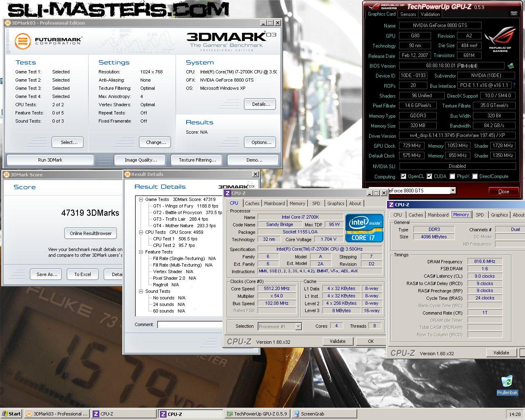Uncheck the OpenCL checkbox in GPU-Z

[x=404, y=176]
